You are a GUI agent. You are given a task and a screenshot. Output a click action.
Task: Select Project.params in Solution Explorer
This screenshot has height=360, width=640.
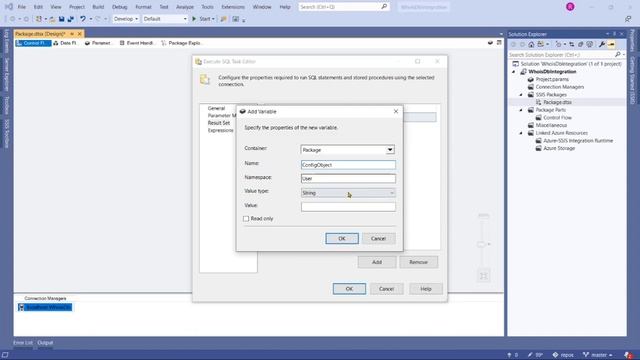pos(552,79)
